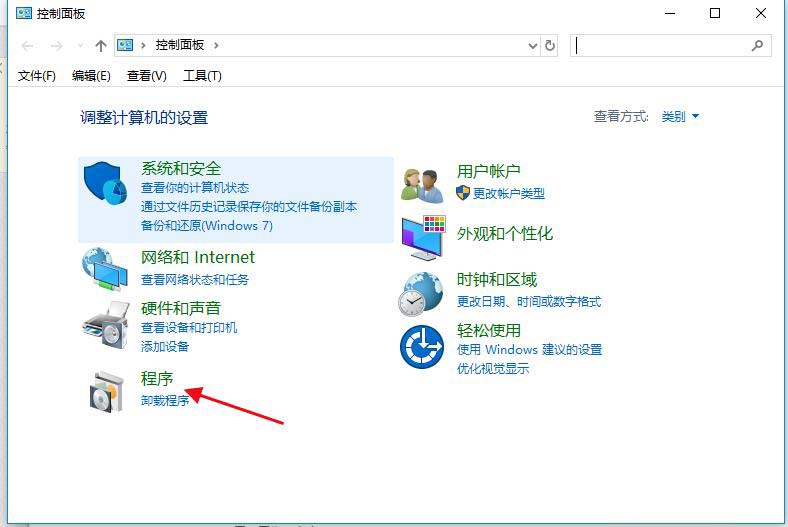Open the 类别 view mode dropdown
The image size is (788, 527).
pos(680,117)
